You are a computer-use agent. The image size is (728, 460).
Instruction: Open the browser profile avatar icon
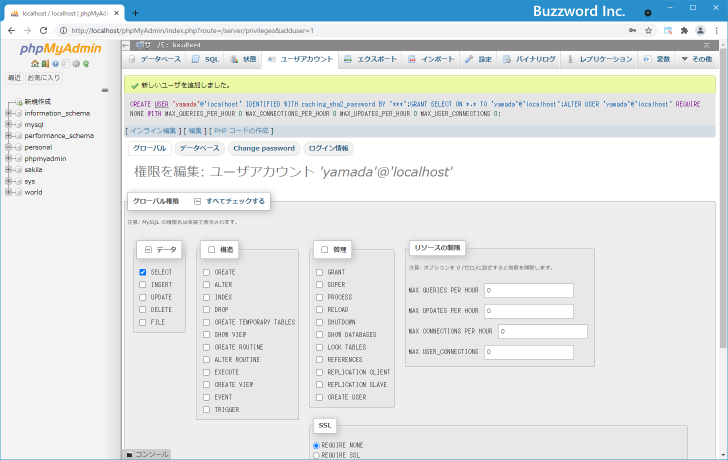click(700, 31)
